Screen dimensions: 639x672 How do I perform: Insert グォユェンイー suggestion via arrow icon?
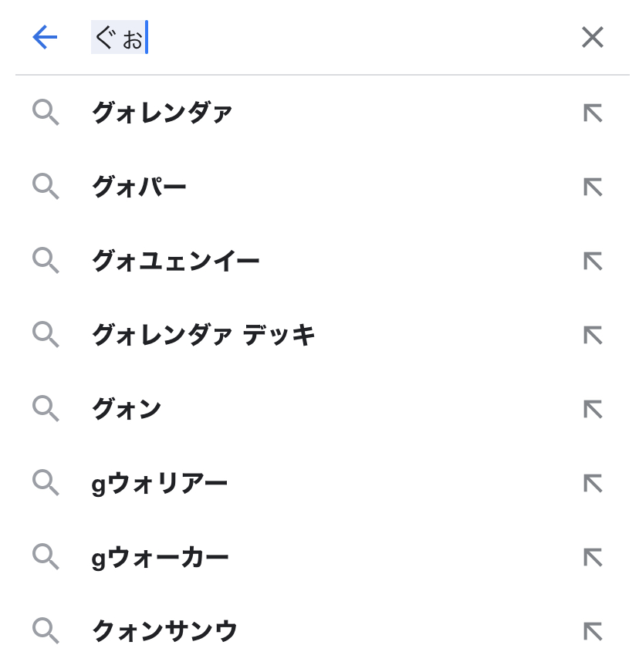pos(592,262)
